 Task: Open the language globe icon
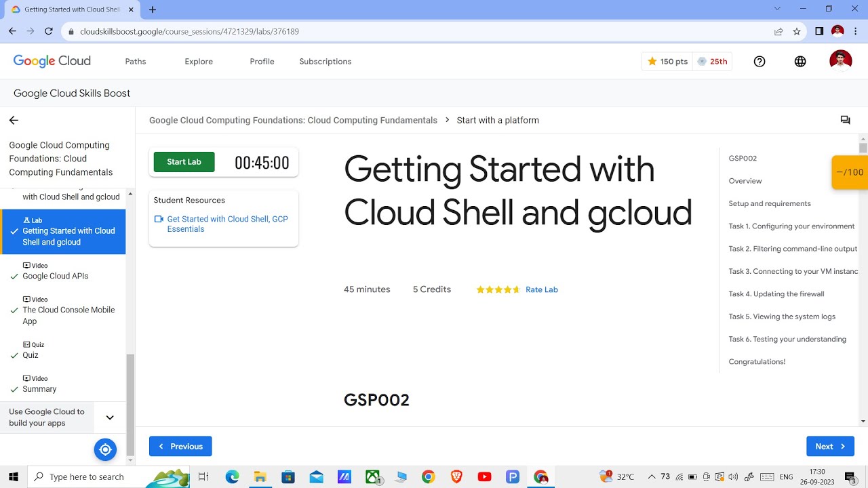click(800, 62)
